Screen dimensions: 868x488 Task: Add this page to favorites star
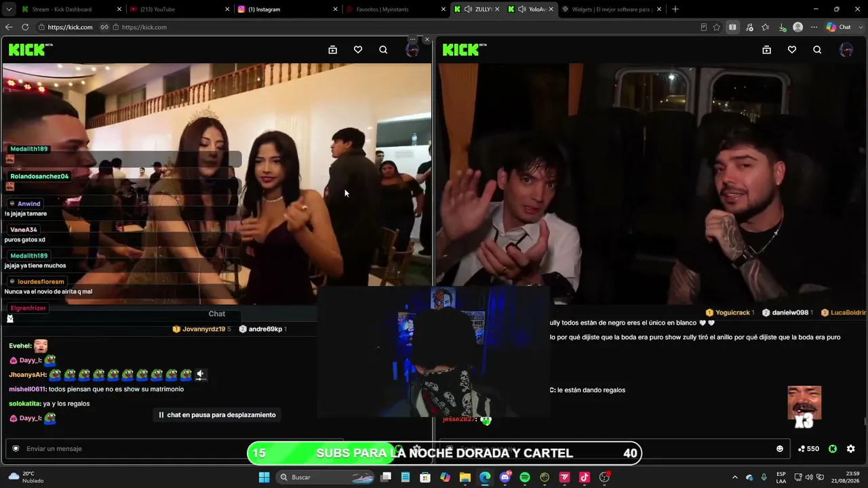pos(716,27)
